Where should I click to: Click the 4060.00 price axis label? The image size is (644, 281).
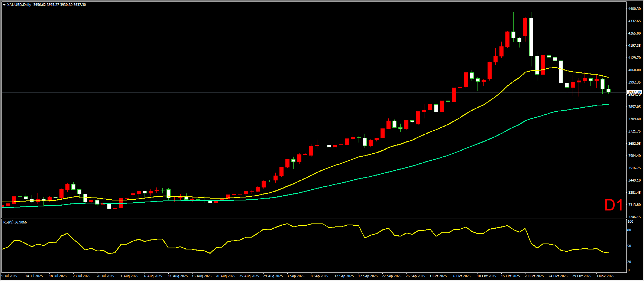pyautogui.click(x=634, y=70)
